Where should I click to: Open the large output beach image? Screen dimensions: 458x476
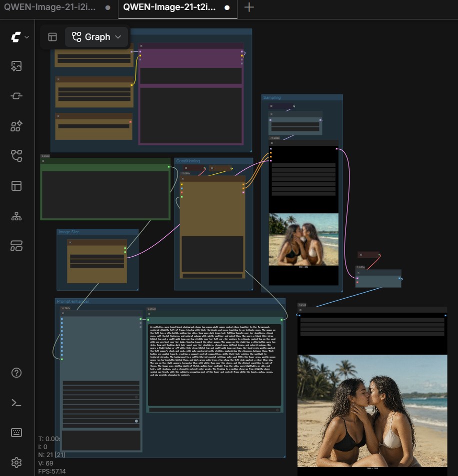coord(372,411)
